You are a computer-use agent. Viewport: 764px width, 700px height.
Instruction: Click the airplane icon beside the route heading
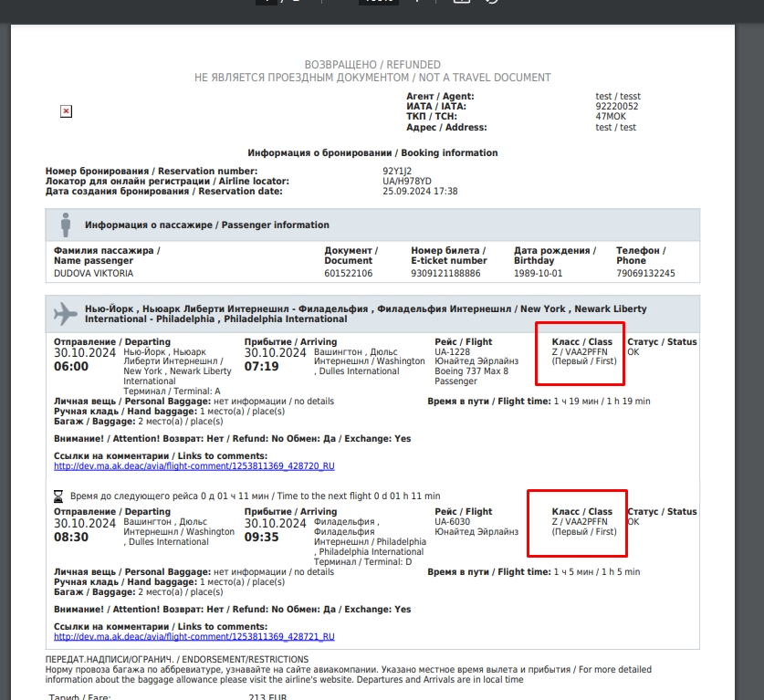[x=66, y=314]
